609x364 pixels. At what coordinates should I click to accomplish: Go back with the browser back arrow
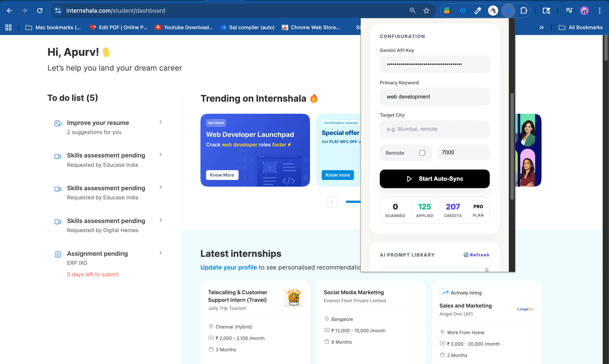click(x=9, y=11)
